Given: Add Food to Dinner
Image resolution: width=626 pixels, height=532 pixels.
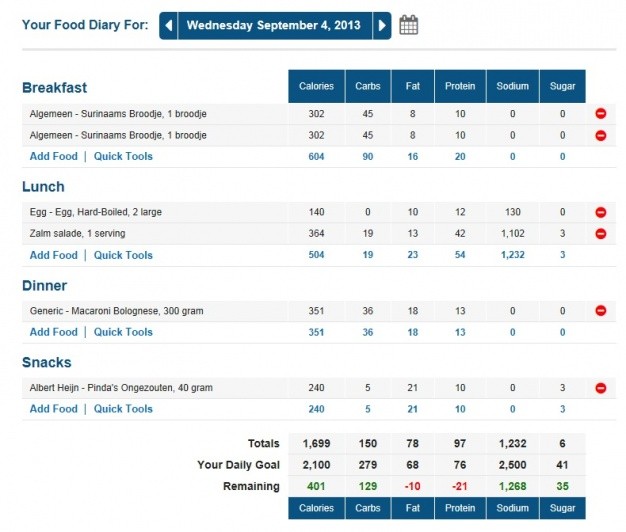Looking at the screenshot, I should (x=53, y=332).
